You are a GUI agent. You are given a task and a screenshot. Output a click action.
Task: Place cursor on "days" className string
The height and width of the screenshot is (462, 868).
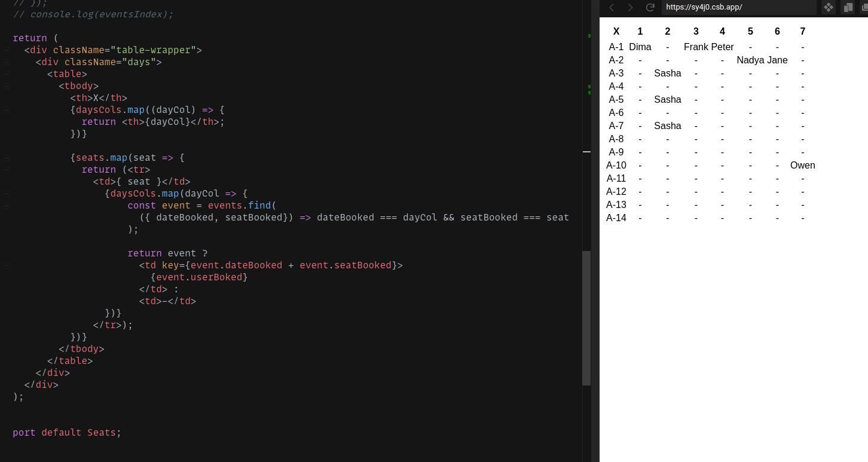pos(139,62)
